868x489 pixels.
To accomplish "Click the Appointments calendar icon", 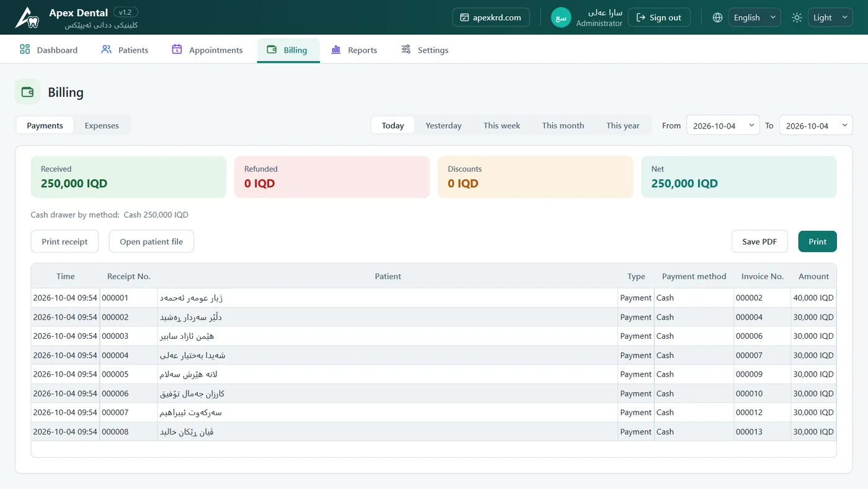I will (x=177, y=50).
